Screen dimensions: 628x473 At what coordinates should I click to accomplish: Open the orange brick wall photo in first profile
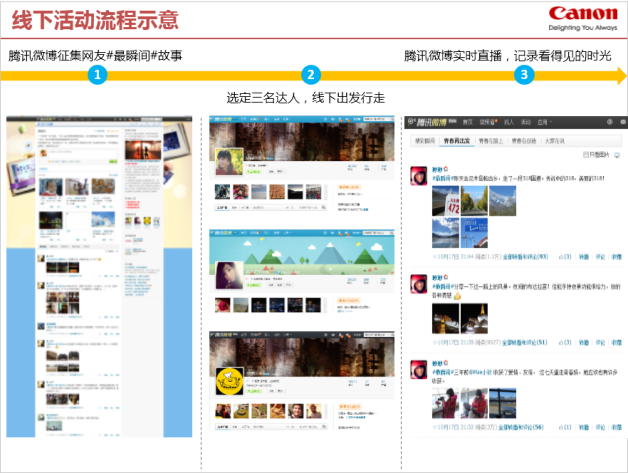tap(277, 192)
